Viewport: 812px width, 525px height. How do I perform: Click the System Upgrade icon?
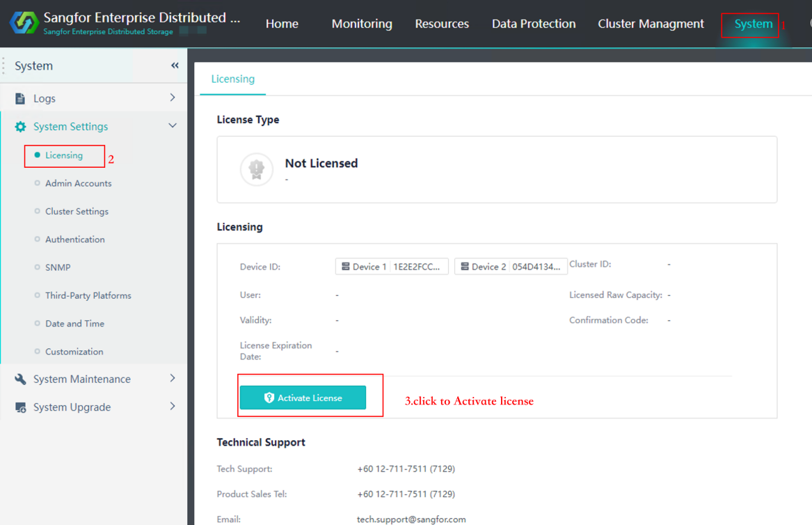point(20,407)
